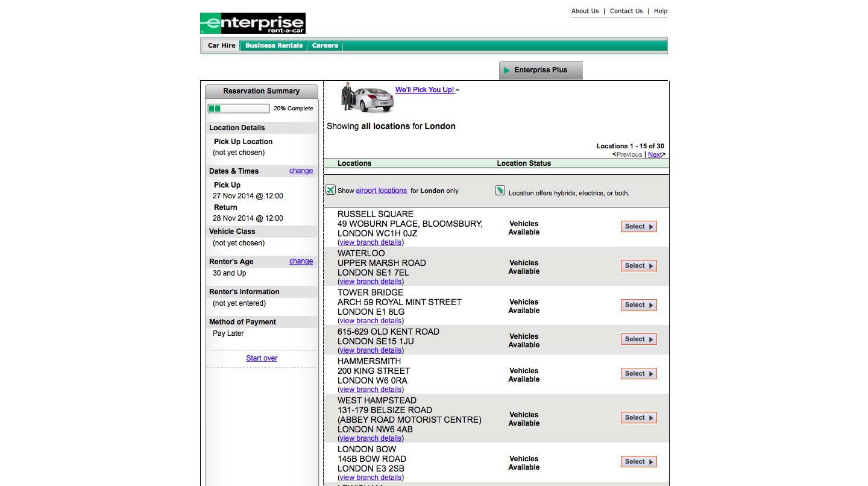Change the Dates & Times

[x=301, y=171]
